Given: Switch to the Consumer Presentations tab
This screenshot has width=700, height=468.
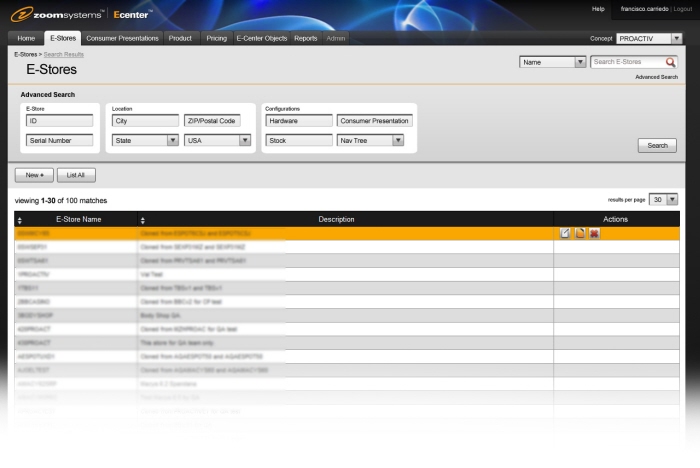Looking at the screenshot, I should tap(122, 38).
